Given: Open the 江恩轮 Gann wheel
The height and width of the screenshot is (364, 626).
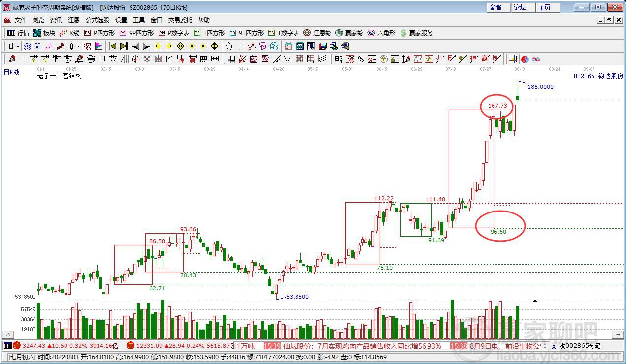Looking at the screenshot, I should point(317,33).
